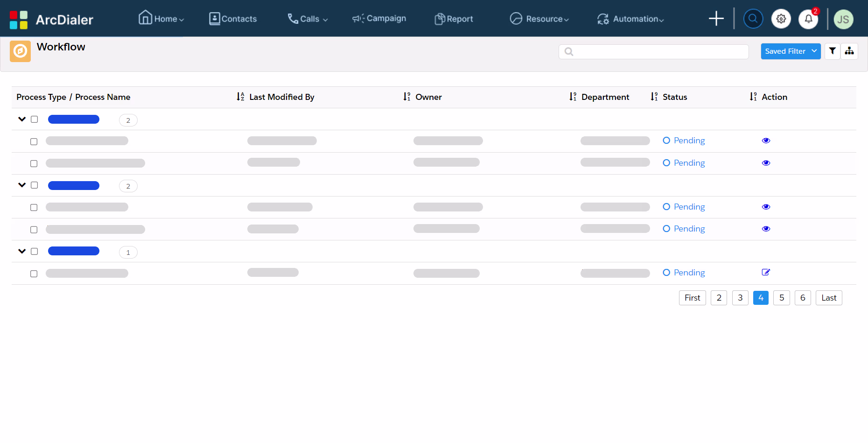Jump to the Last page
This screenshot has width=868, height=443.
pyautogui.click(x=829, y=298)
